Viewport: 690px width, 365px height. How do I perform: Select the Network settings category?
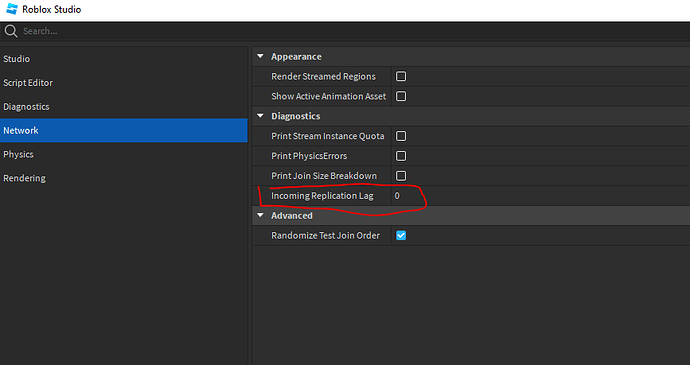click(124, 130)
